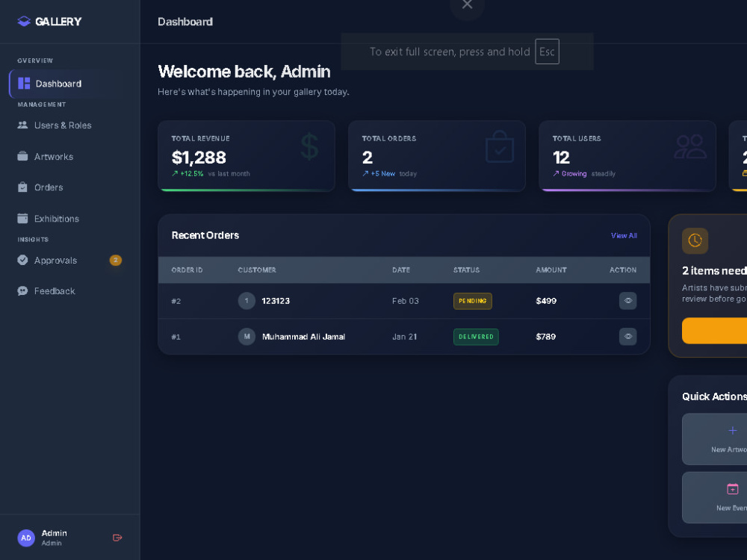The image size is (747, 560).
Task: Click the STATUS column header
Action: pyautogui.click(x=466, y=270)
